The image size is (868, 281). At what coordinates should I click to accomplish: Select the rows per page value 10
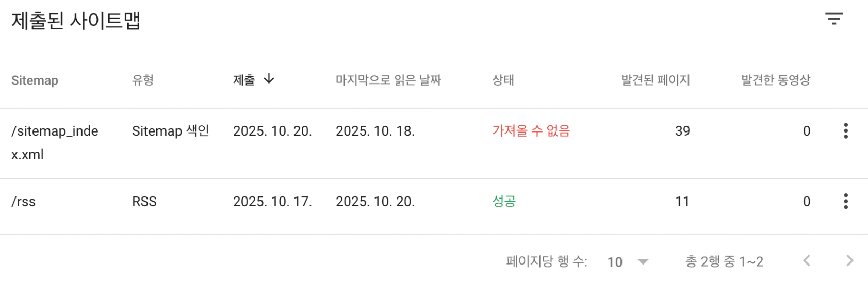(615, 262)
